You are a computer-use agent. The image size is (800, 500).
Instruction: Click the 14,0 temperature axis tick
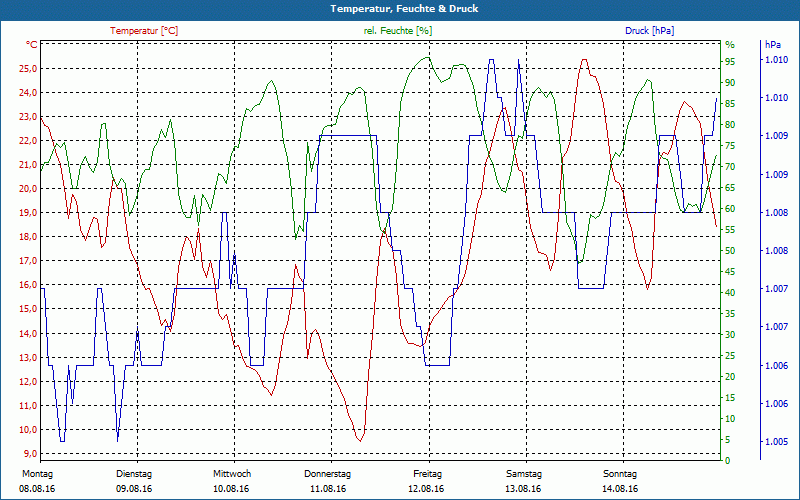(x=28, y=334)
